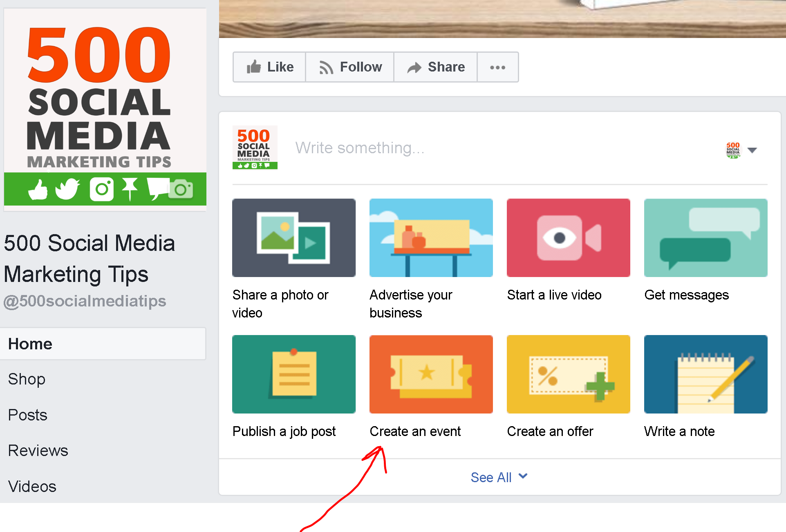Viewport: 786px width, 532px height.
Task: Open the Create an offer coupon icon
Action: click(x=568, y=374)
